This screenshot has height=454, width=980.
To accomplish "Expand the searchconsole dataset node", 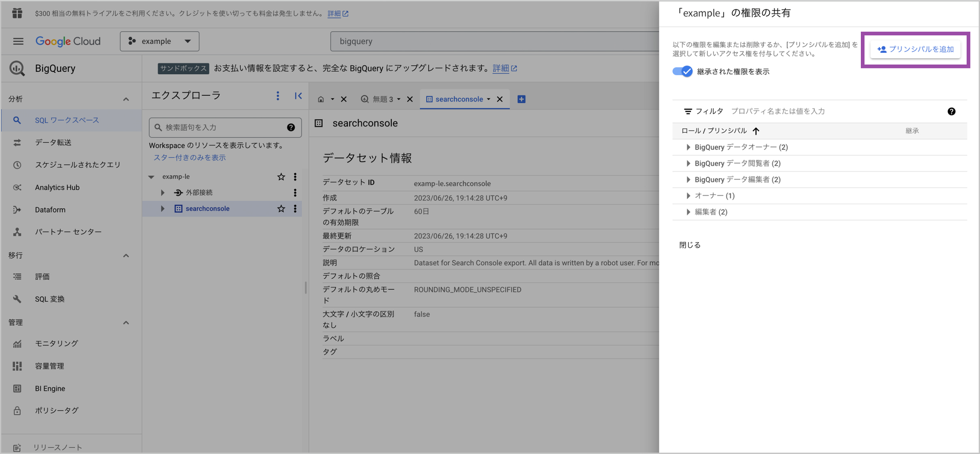I will click(x=163, y=208).
